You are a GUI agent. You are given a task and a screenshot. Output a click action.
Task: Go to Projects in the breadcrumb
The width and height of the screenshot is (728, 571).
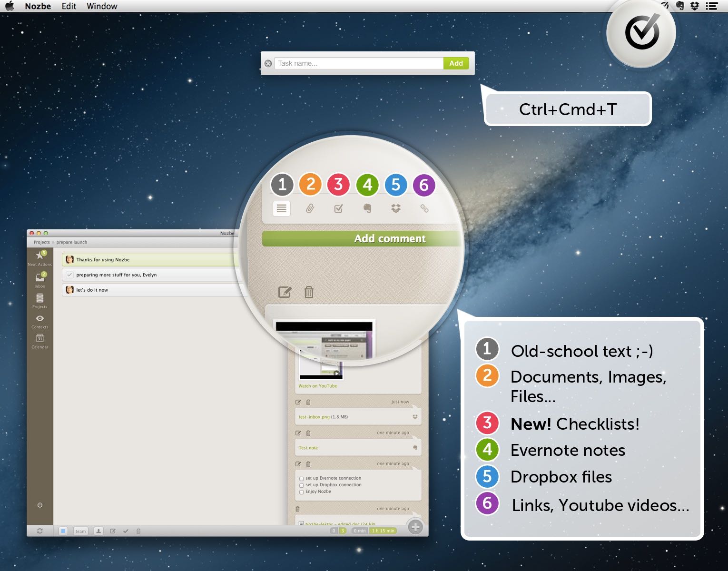(41, 242)
